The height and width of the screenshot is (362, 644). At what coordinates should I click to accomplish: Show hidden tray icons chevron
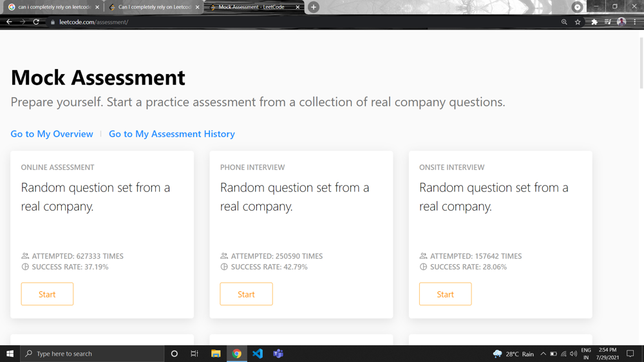pos(543,354)
